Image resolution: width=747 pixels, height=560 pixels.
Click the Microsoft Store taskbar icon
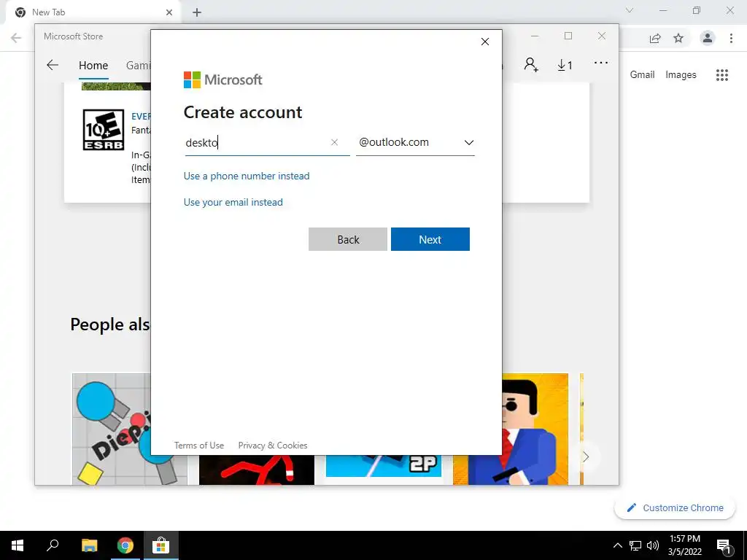coord(161,545)
